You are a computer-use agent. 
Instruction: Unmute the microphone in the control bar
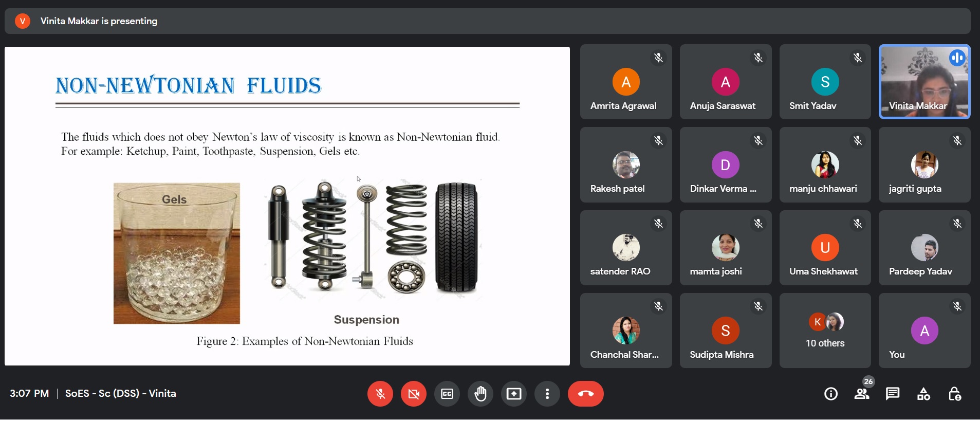(x=380, y=394)
